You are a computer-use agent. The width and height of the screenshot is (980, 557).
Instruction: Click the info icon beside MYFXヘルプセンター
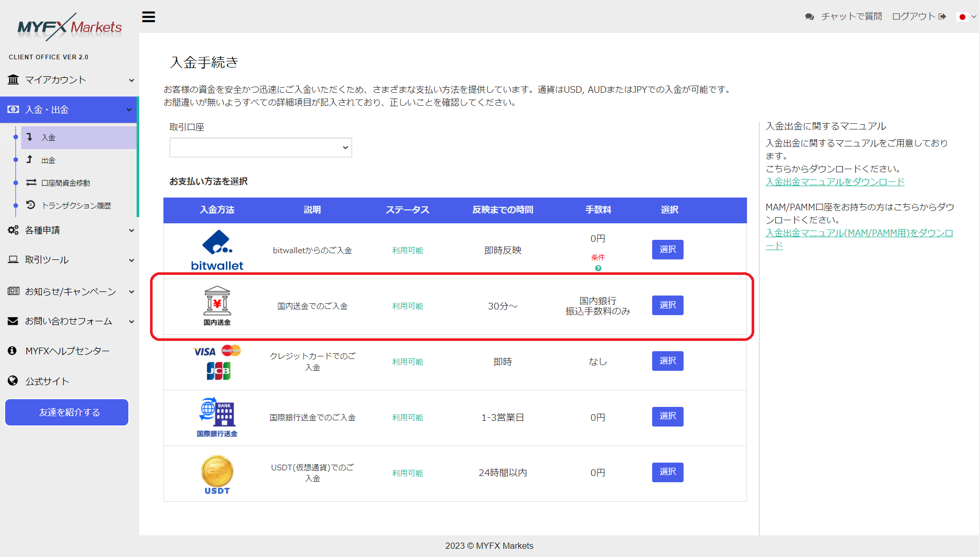(x=12, y=351)
